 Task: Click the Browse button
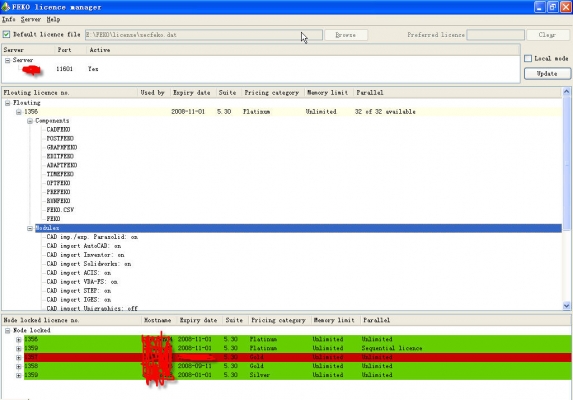(346, 35)
